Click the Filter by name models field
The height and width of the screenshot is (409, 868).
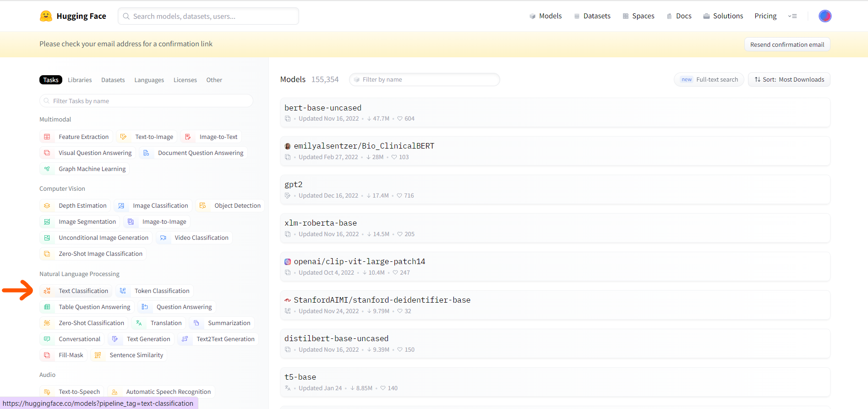click(424, 79)
